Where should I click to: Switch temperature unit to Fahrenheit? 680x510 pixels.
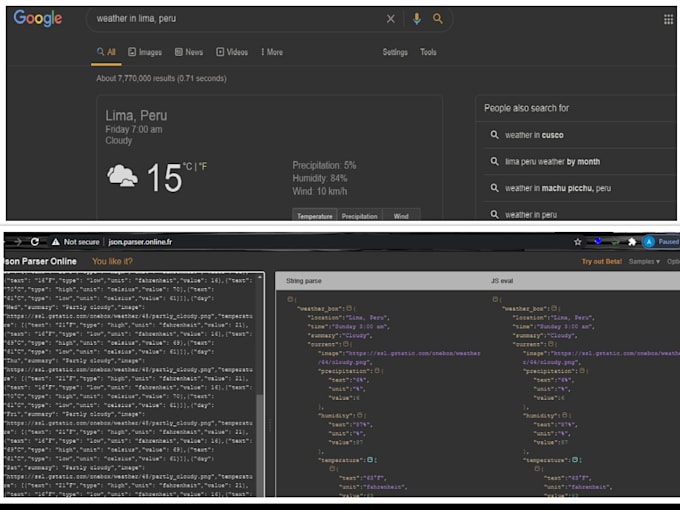tap(203, 167)
